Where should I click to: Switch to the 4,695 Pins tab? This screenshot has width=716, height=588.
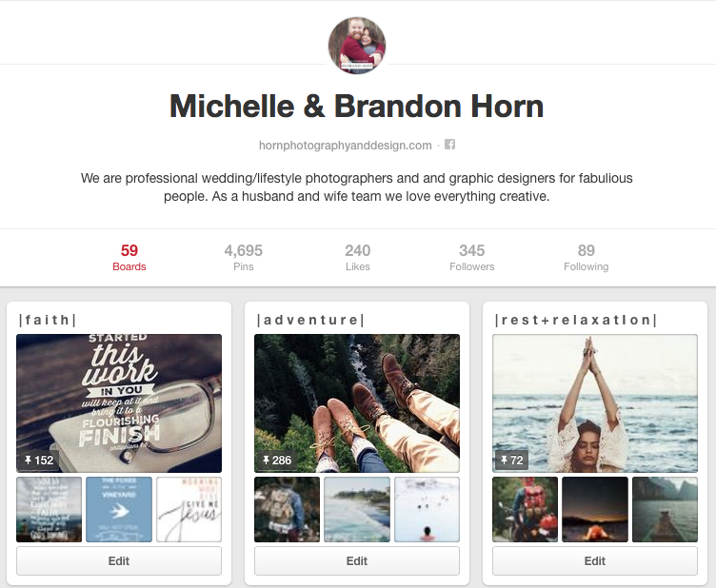coord(244,258)
